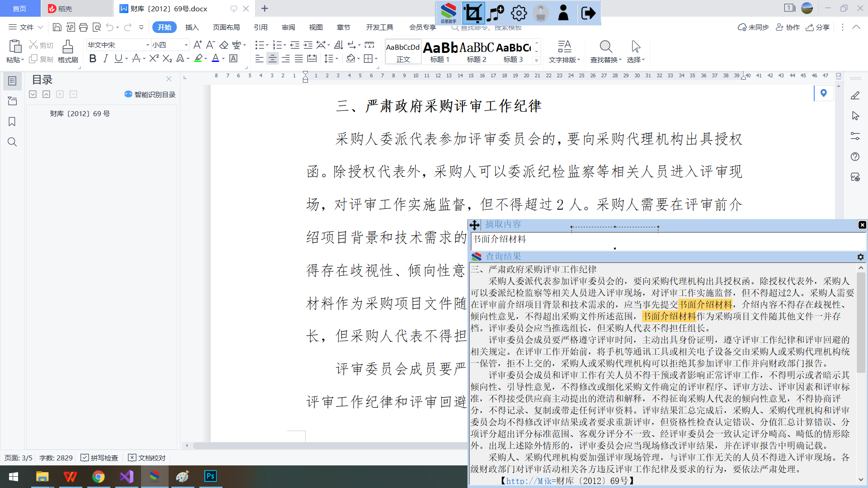Toggle center alignment
Viewport: 868px width, 488px height.
click(x=272, y=58)
